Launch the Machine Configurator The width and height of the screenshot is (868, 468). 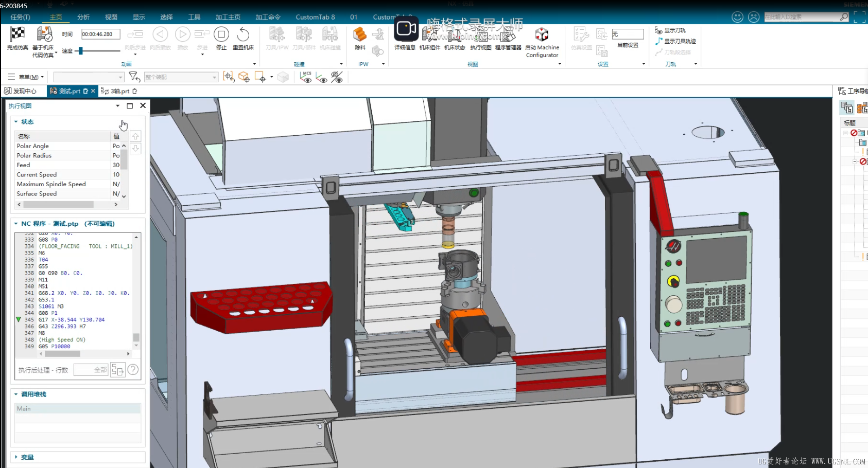point(542,42)
